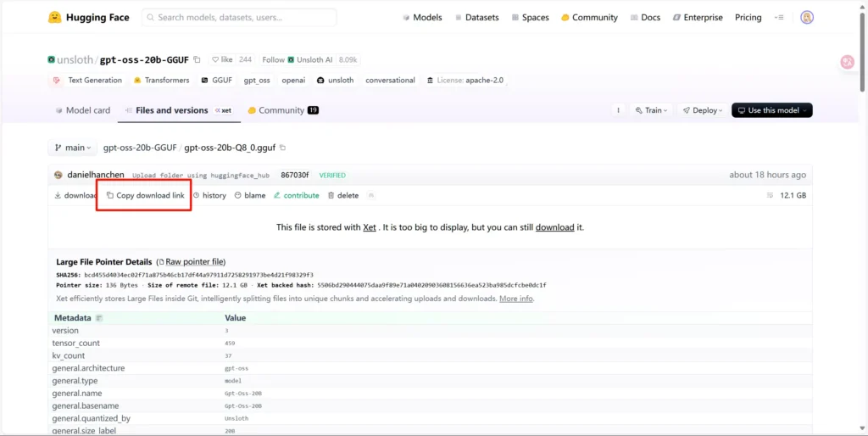Open the Community tab with 19 discussions
Image resolution: width=868 pixels, height=436 pixels.
coord(283,110)
